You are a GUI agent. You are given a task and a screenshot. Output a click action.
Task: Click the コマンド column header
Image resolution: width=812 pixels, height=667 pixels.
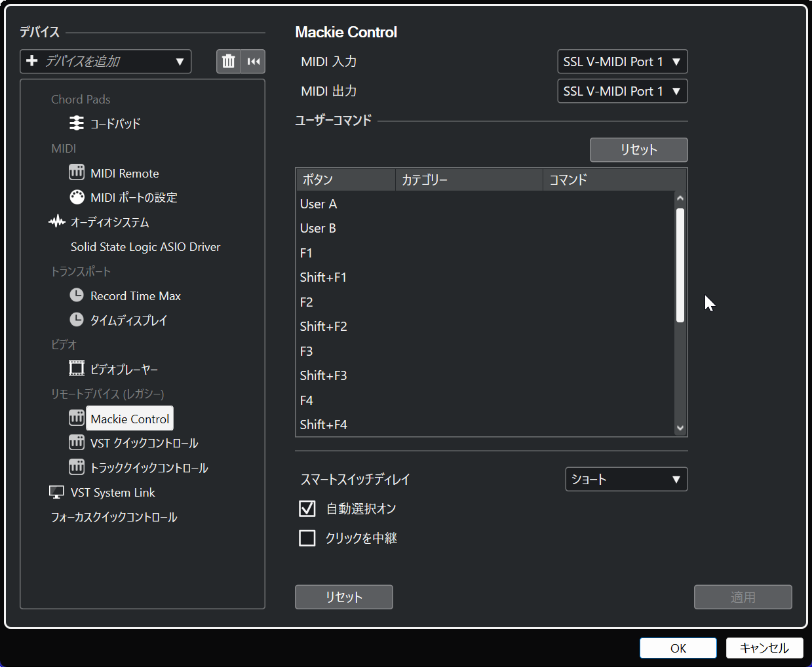point(614,180)
